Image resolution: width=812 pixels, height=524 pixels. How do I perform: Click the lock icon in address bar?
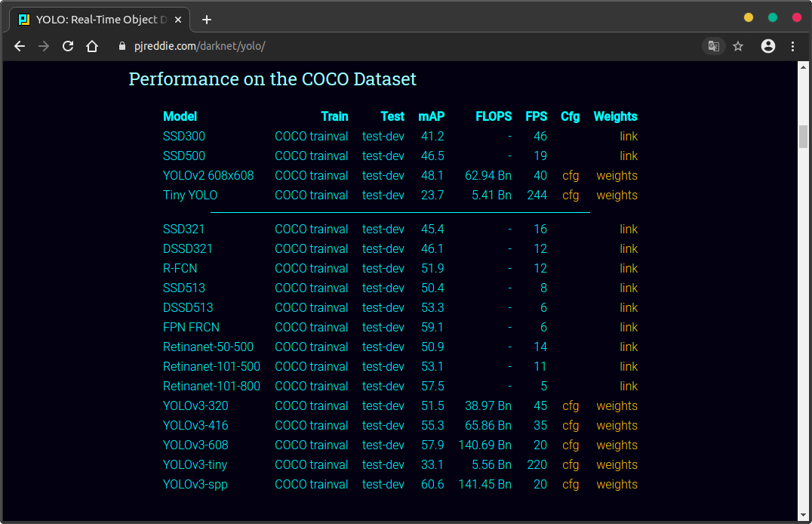point(122,46)
